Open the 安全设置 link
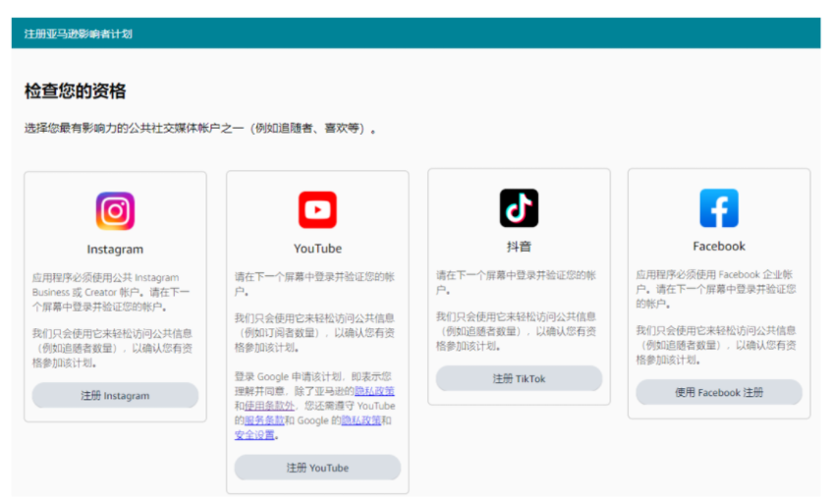The height and width of the screenshot is (504, 831). coord(254,435)
